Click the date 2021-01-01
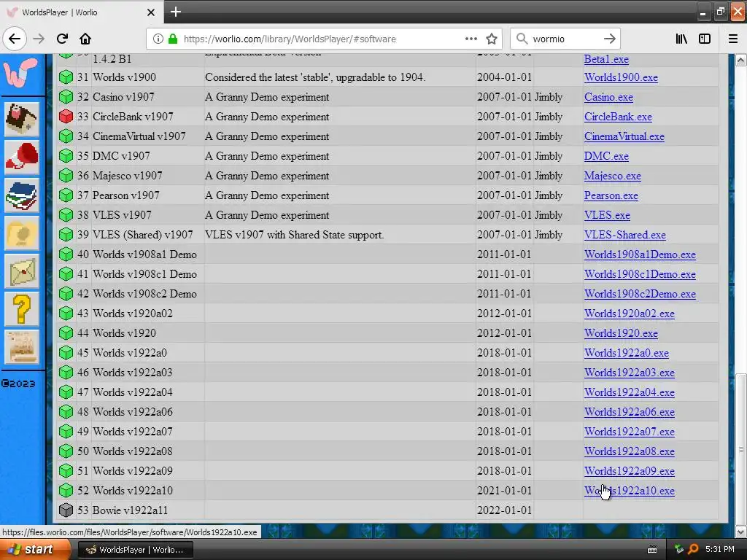The width and height of the screenshot is (747, 560). [504, 491]
